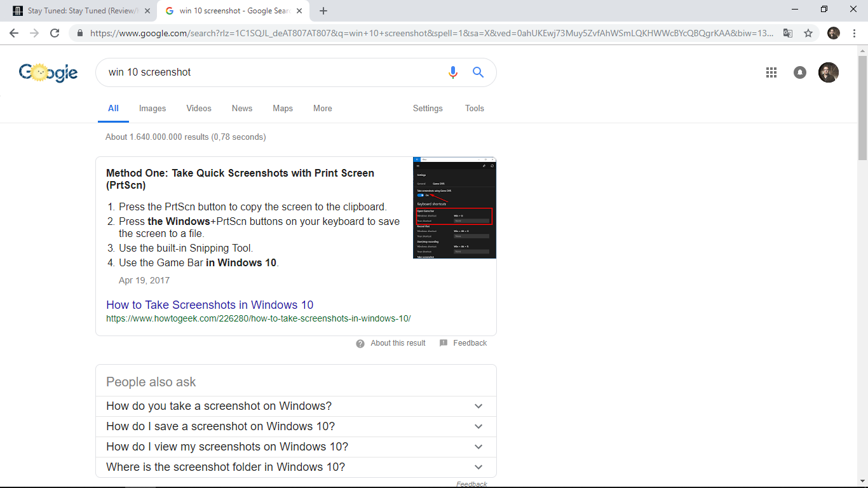This screenshot has width=868, height=488.
Task: Open the featured snippet thumbnail image
Action: (x=454, y=208)
